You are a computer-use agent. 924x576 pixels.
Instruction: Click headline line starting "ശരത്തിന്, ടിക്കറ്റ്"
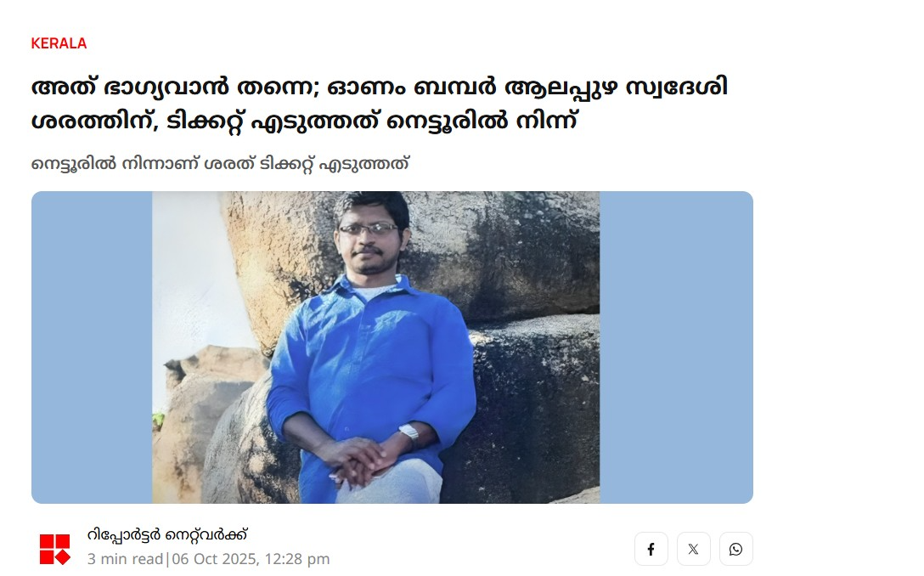coord(304,122)
